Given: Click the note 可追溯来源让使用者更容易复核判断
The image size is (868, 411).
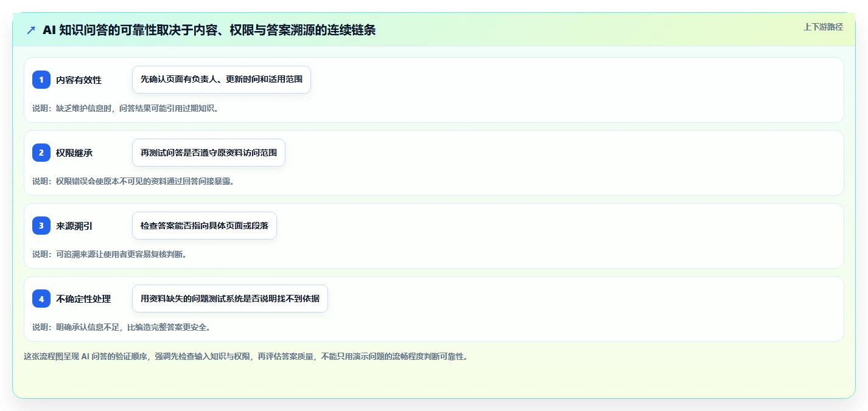Looking at the screenshot, I should tap(110, 254).
